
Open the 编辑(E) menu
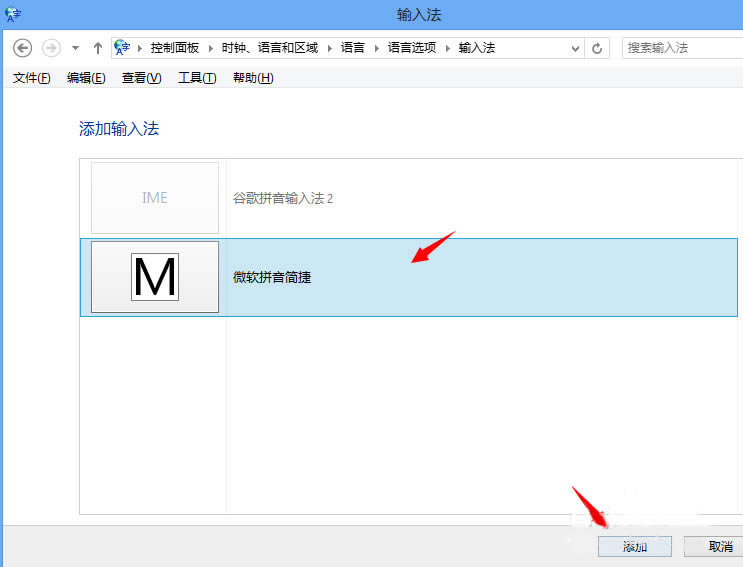(86, 78)
